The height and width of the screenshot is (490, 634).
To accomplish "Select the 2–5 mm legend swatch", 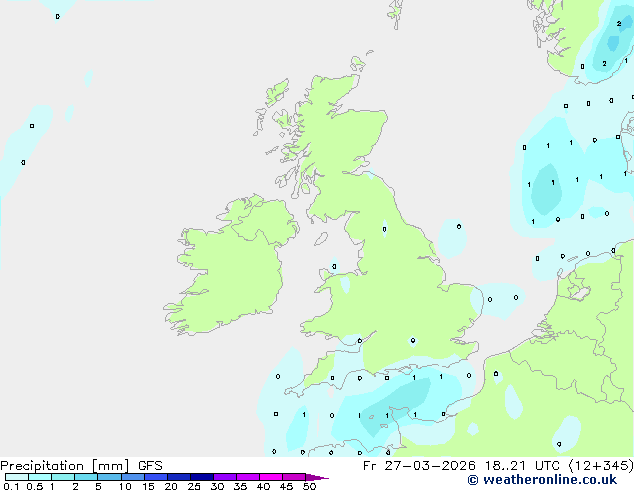I will (x=86, y=477).
